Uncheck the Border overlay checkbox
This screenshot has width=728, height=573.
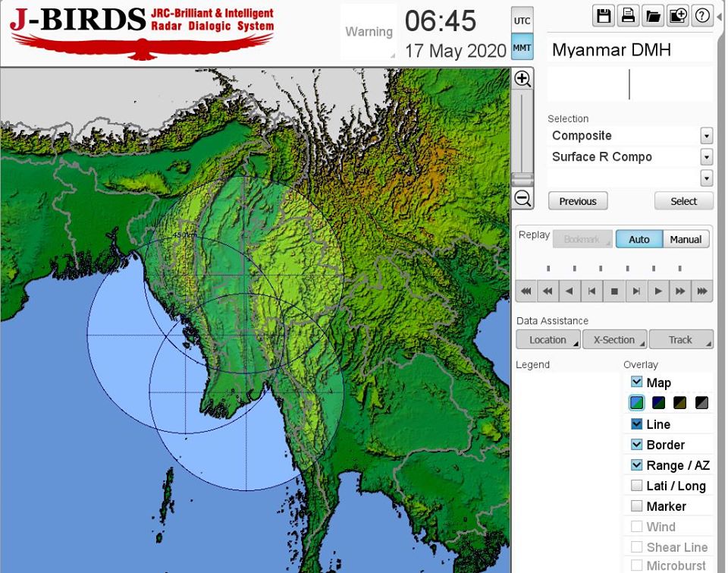tap(637, 445)
